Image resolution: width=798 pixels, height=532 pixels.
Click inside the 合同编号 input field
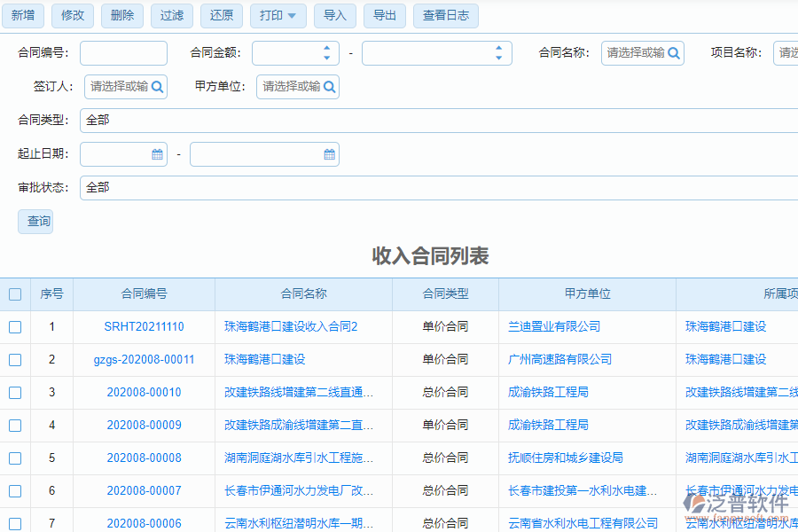point(123,53)
